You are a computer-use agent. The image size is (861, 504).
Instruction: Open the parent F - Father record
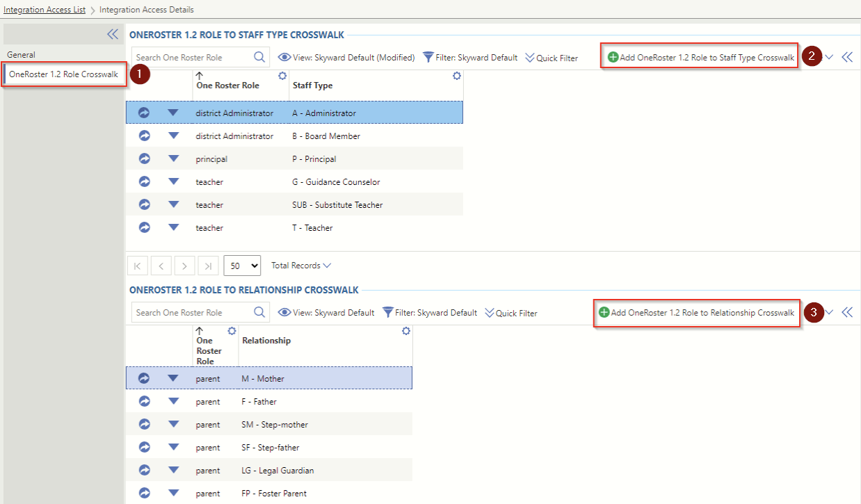[144, 401]
